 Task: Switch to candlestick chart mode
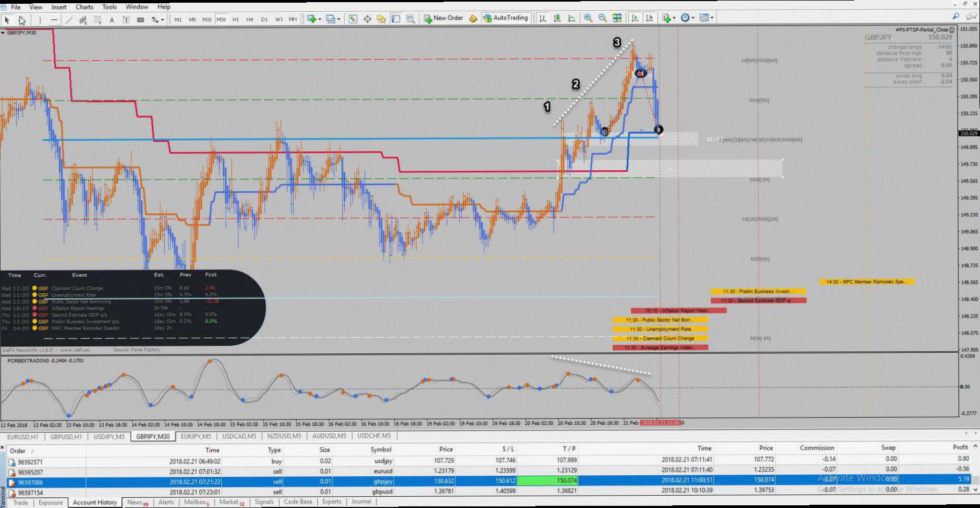point(557,18)
